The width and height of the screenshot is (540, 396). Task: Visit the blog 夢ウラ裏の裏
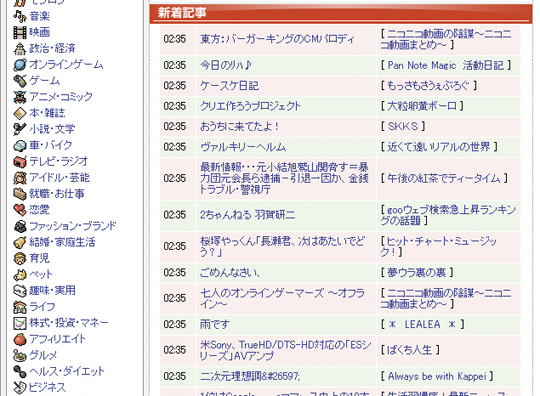417,273
